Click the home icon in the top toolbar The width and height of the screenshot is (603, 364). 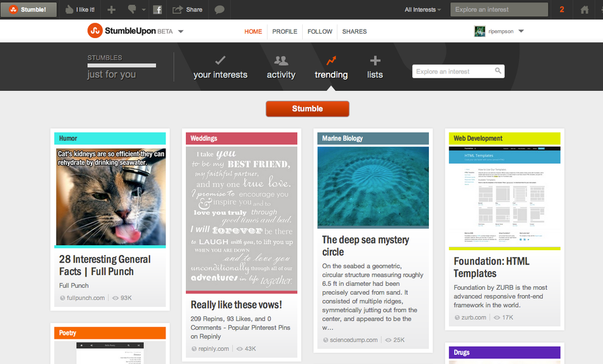pyautogui.click(x=585, y=10)
